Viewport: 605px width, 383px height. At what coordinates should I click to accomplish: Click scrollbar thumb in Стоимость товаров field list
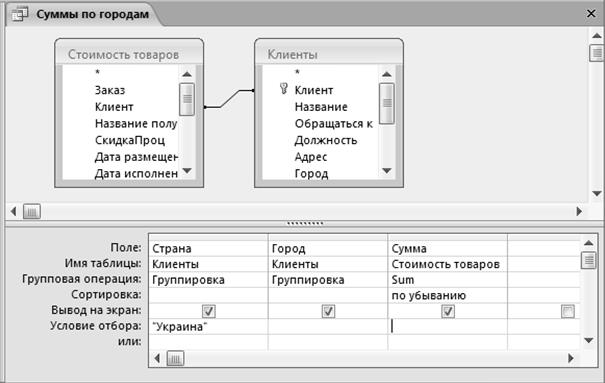point(187,99)
